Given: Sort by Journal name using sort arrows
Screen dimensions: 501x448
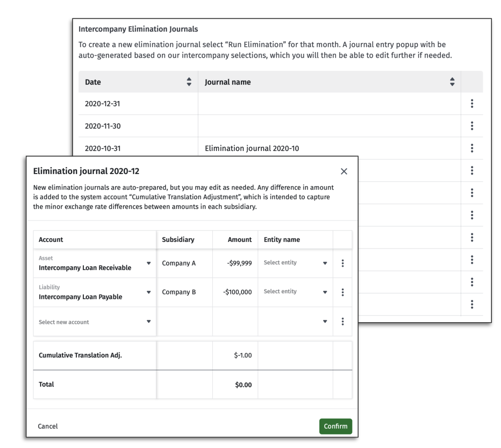Looking at the screenshot, I should click(x=452, y=82).
